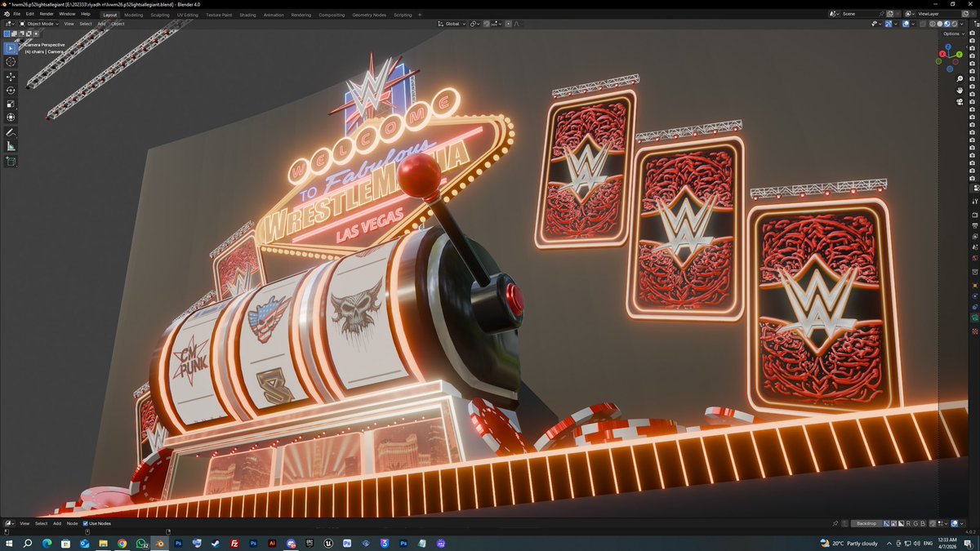Toggle viewport gizmos button

click(x=889, y=24)
